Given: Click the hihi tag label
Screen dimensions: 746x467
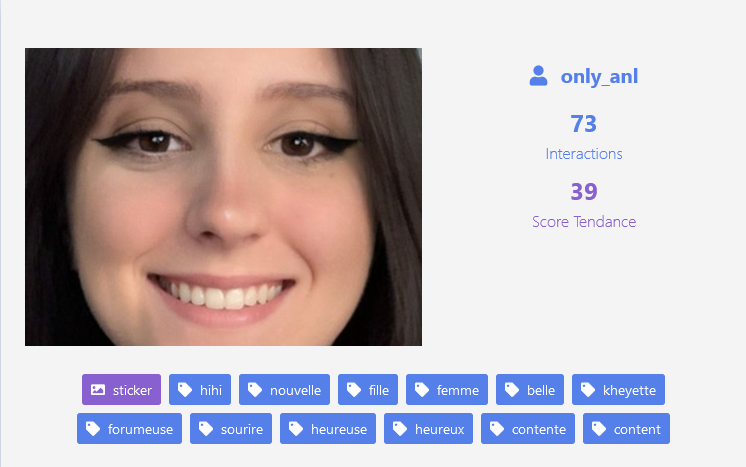Looking at the screenshot, I should (211, 390).
